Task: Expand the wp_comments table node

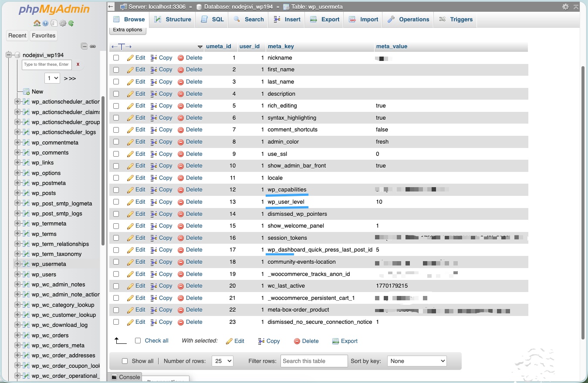Action: (x=17, y=153)
